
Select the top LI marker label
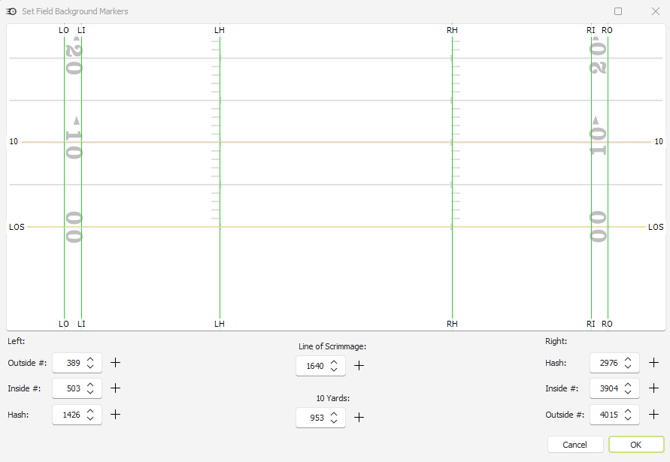81,30
